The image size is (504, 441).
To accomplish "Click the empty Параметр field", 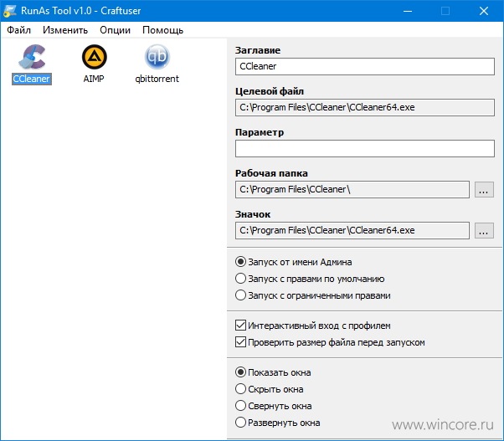I will click(365, 148).
